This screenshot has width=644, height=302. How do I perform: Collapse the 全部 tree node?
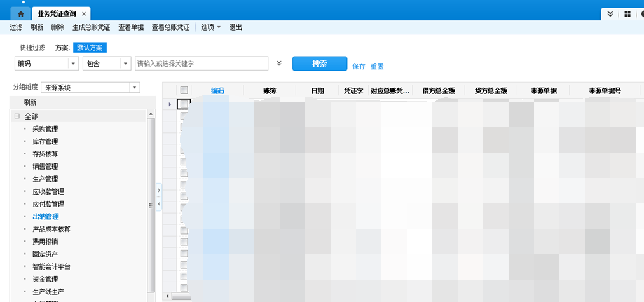17,116
